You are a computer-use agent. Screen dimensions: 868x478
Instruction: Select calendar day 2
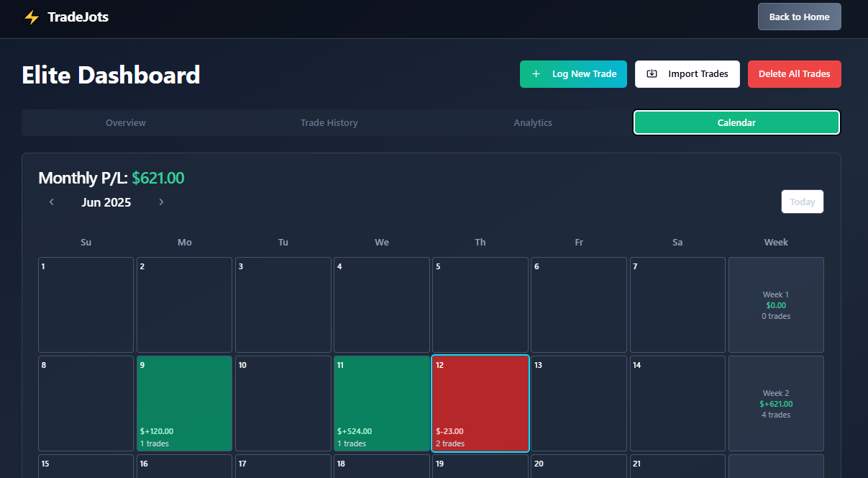pos(184,305)
